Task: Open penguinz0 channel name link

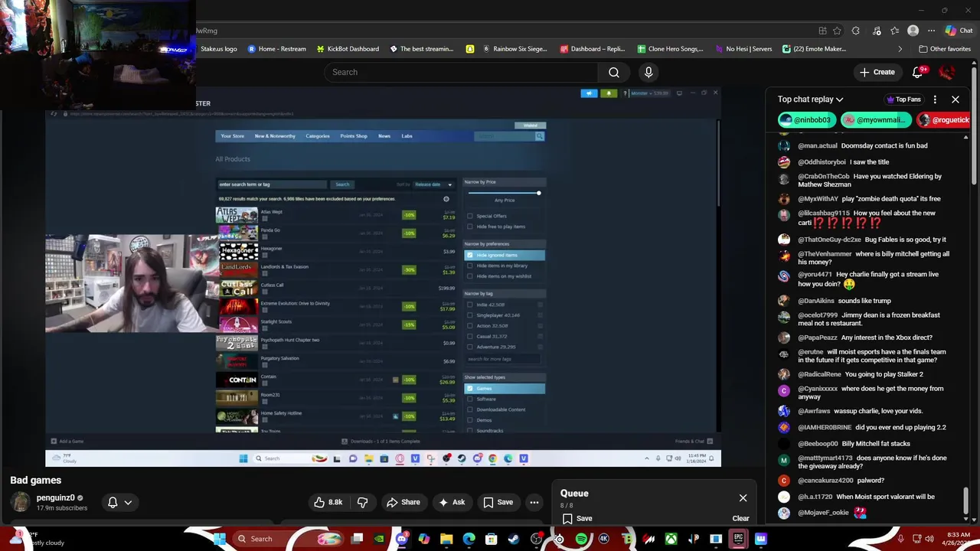Action: coord(55,497)
